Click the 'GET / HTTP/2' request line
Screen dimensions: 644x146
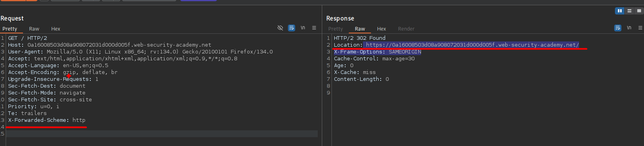27,38
